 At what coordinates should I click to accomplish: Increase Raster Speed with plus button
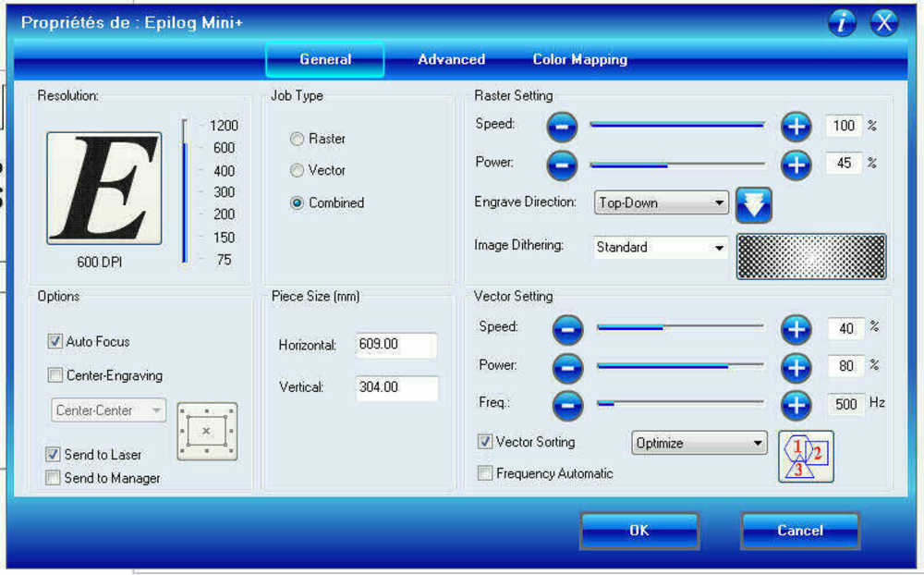coord(796,127)
